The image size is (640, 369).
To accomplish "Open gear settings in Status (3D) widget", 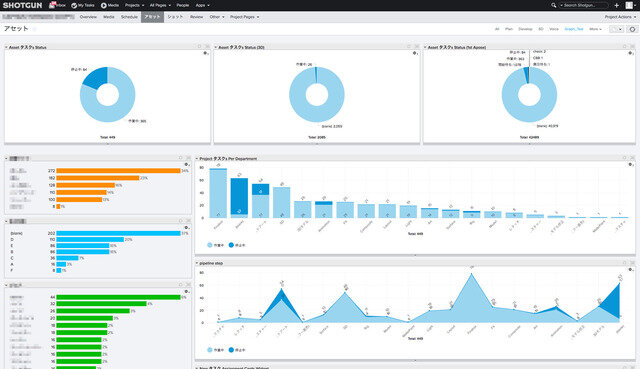I will [x=415, y=53].
